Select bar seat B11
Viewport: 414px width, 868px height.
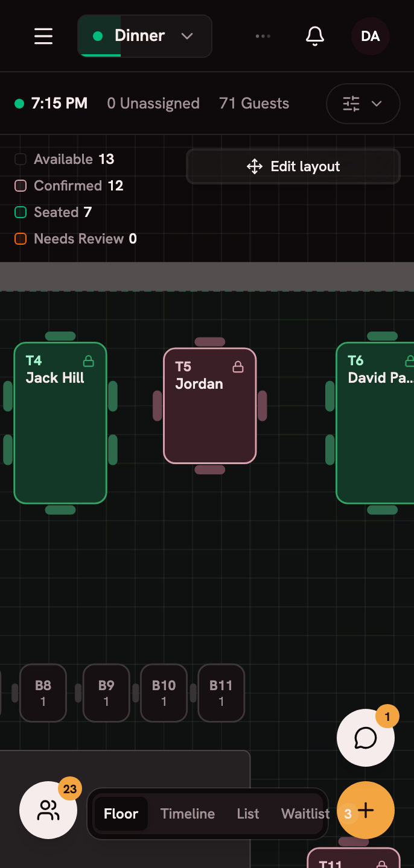coord(221,693)
